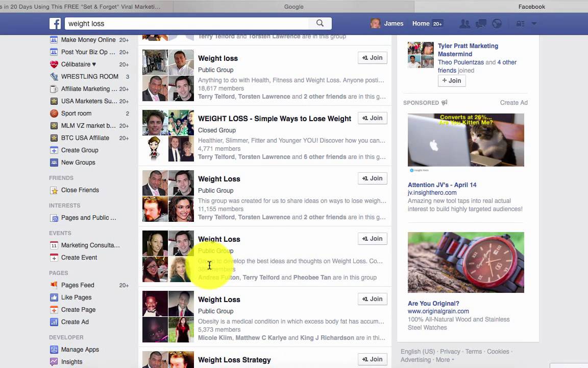The height and width of the screenshot is (368, 588).
Task: Open jv.insighthero.com ad URL
Action: [432, 193]
